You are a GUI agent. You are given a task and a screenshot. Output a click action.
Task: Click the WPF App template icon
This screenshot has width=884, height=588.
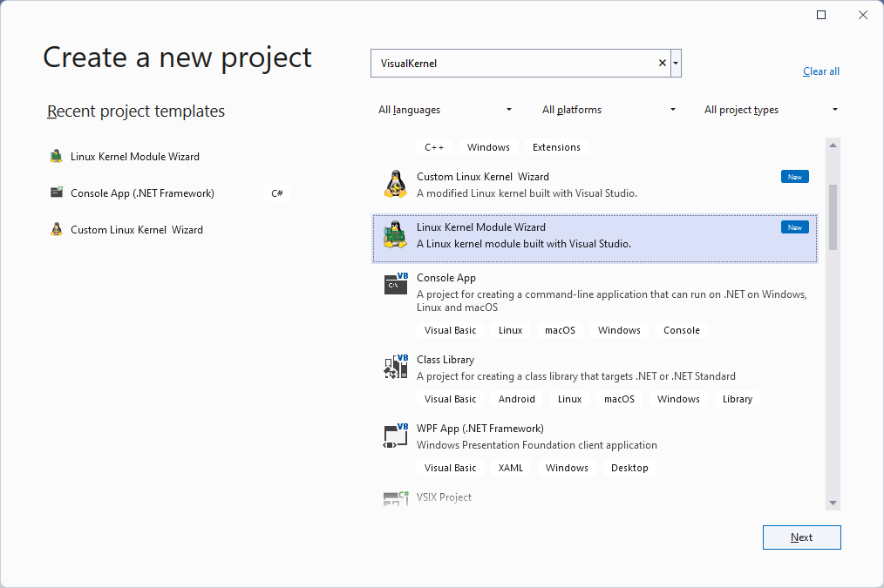(x=396, y=436)
